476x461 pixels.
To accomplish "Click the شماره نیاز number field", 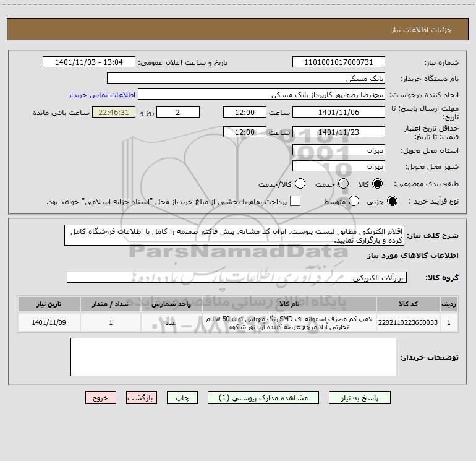I will point(338,62).
